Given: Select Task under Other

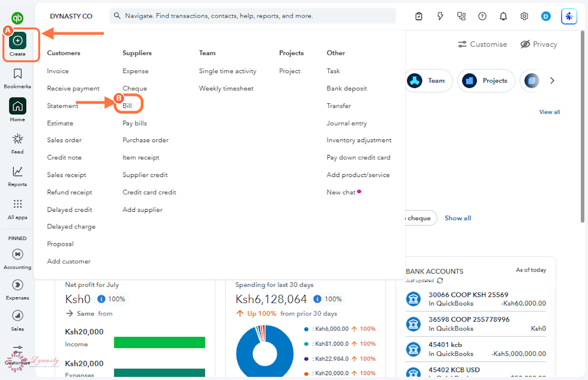Looking at the screenshot, I should click(x=333, y=71).
